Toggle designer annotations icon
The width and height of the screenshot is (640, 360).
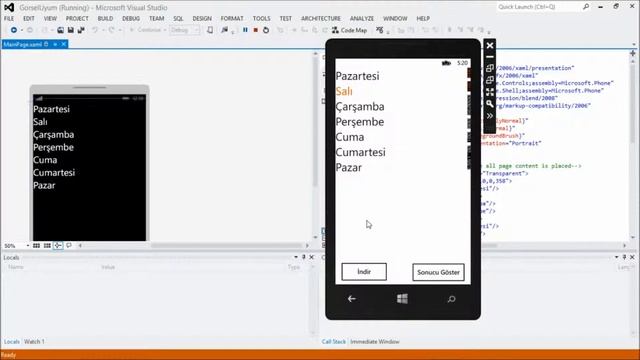pyautogui.click(x=69, y=245)
